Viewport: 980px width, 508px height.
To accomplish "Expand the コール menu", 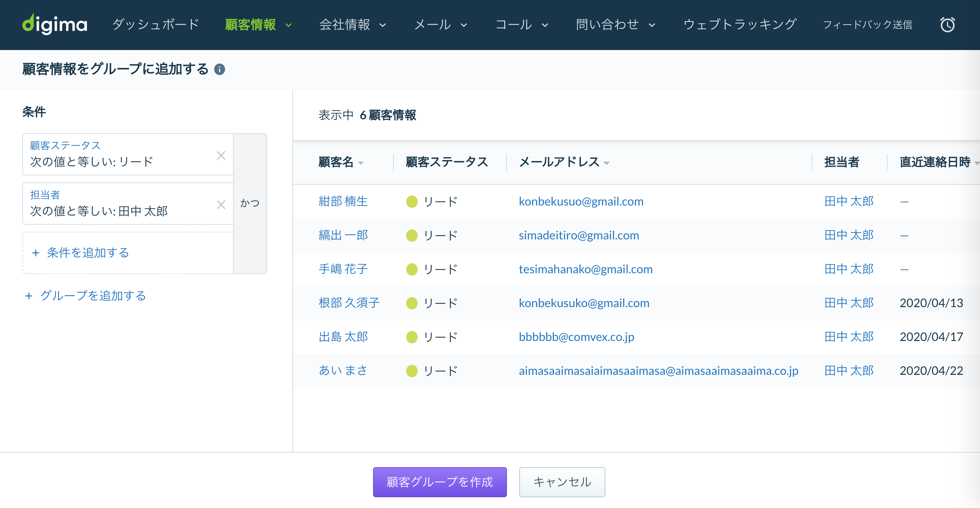I will point(522,25).
